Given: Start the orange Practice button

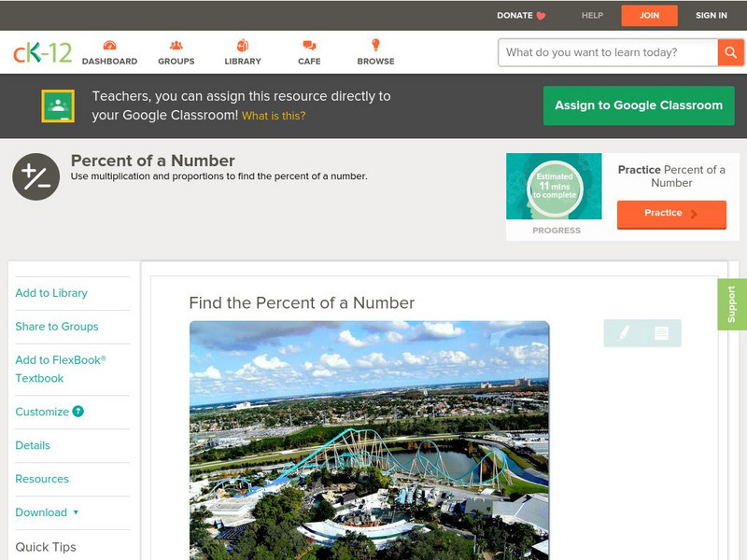Looking at the screenshot, I should 670,214.
